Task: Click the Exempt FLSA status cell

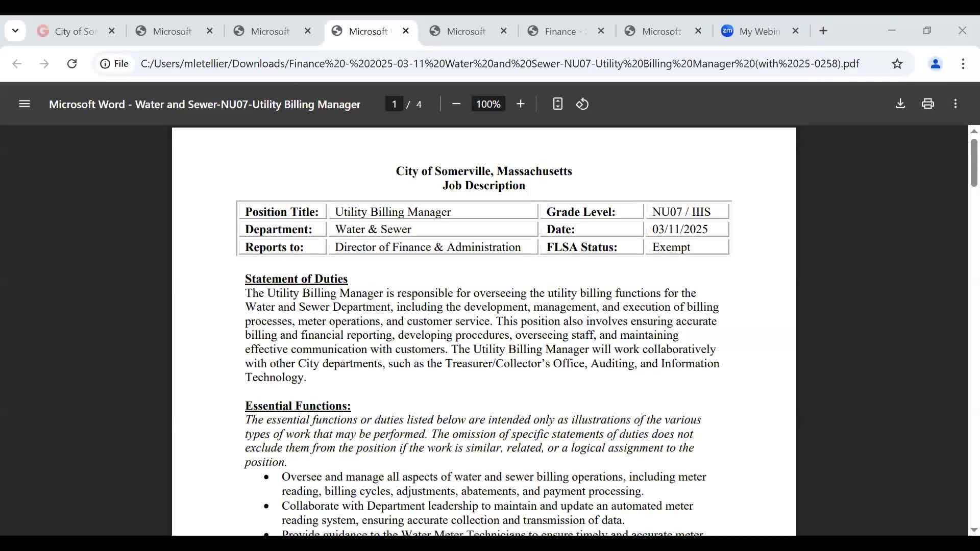Action: coord(687,247)
